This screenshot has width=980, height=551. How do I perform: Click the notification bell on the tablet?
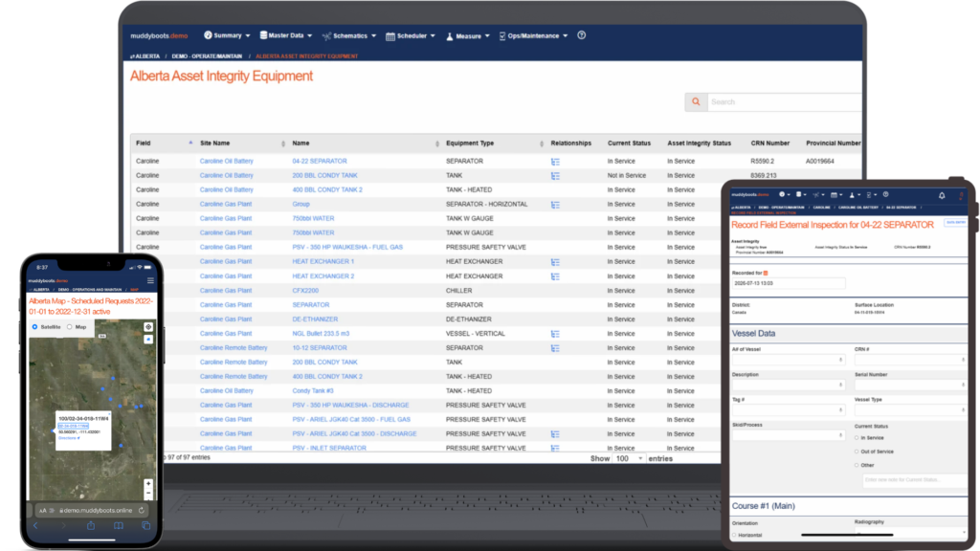942,195
